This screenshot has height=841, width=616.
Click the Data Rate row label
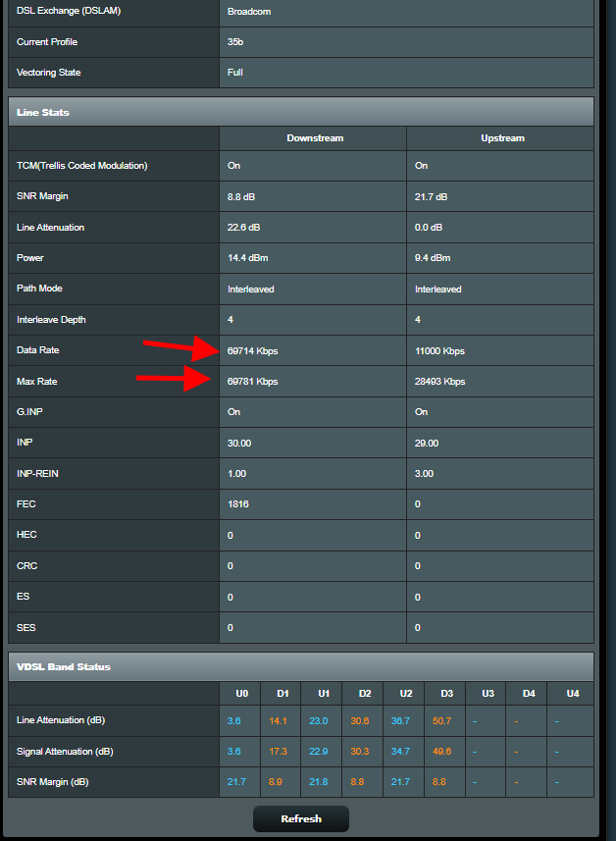pyautogui.click(x=37, y=350)
